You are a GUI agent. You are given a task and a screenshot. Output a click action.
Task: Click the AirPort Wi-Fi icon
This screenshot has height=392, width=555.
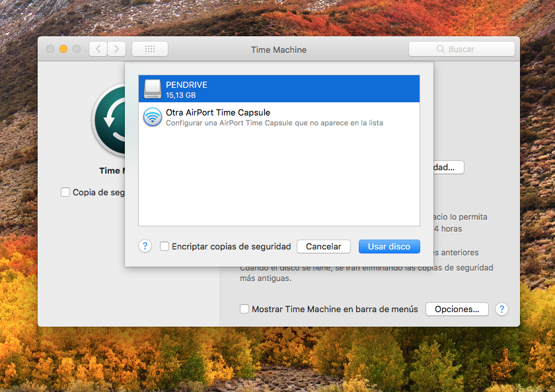tap(153, 117)
